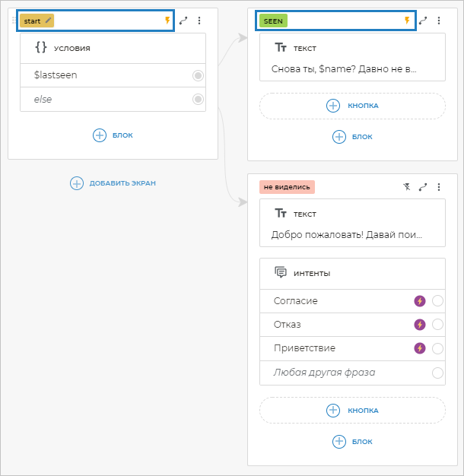Viewport: 464px width, 476px height.
Task: Click the lightning icon on SEEN screen
Action: (x=407, y=21)
